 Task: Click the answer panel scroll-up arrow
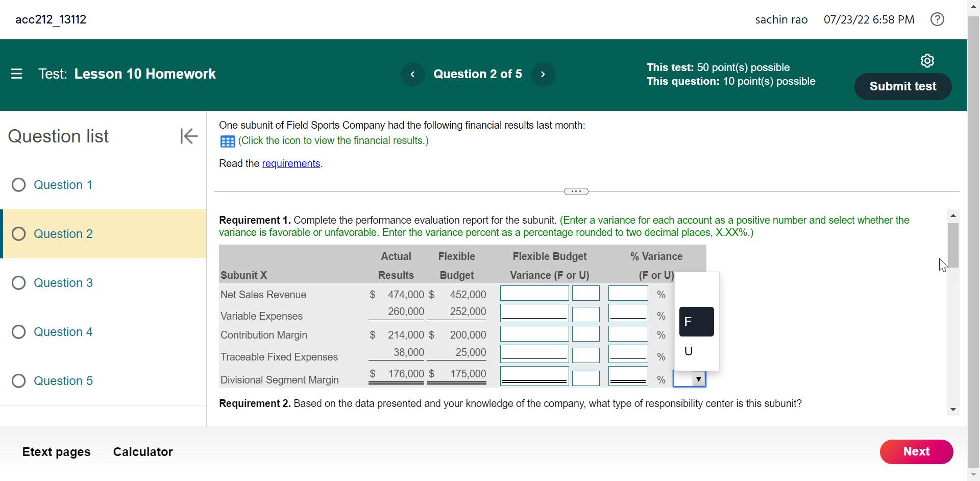(952, 216)
